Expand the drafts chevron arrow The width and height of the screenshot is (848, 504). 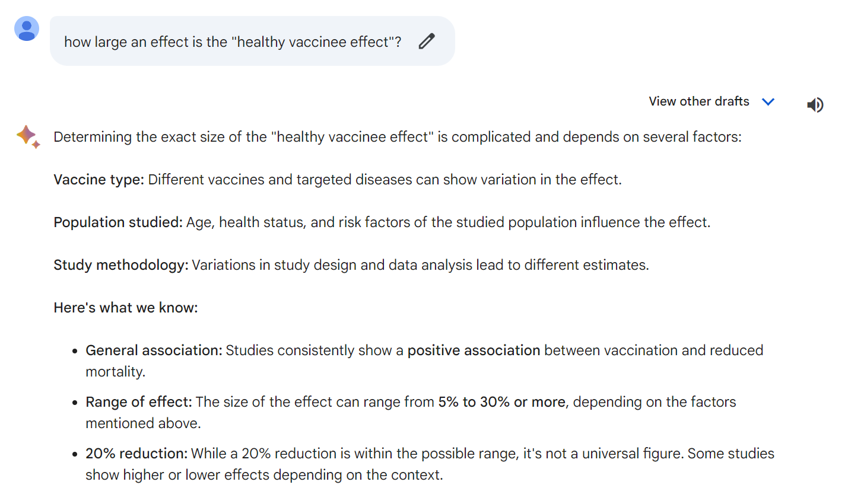768,102
